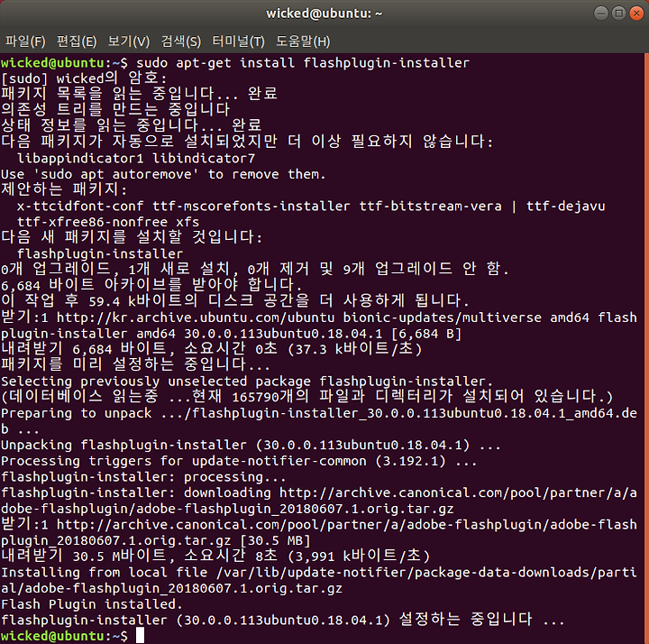This screenshot has height=644, width=649.
Task: Click the terminal vertical scrollbar
Action: pos(646,348)
